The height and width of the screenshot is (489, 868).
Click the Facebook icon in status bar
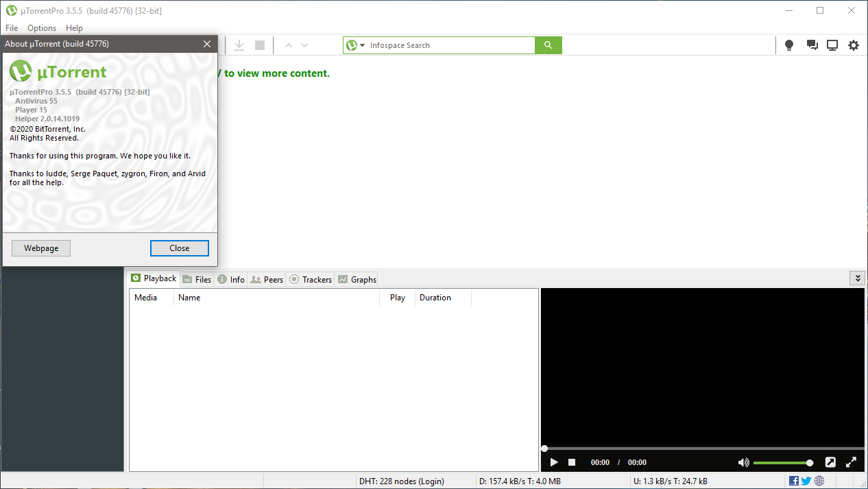point(794,481)
